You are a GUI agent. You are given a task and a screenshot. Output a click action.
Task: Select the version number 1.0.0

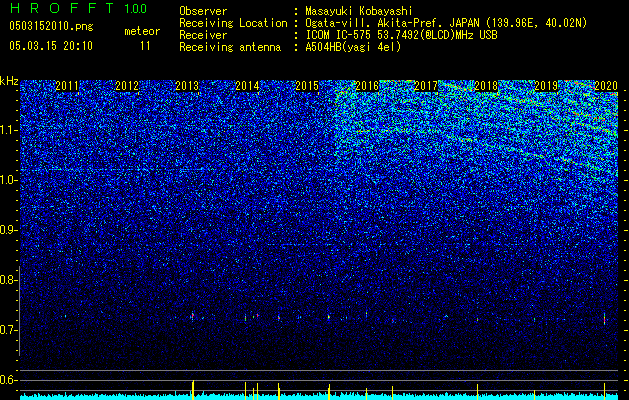(x=136, y=8)
